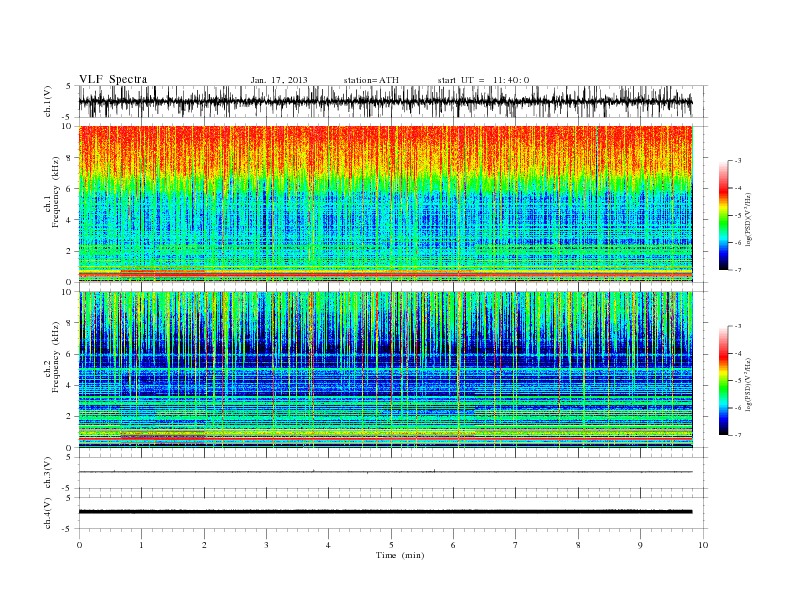792x612 pixels.
Task: Click time axis tick label "9"
Action: 640,545
